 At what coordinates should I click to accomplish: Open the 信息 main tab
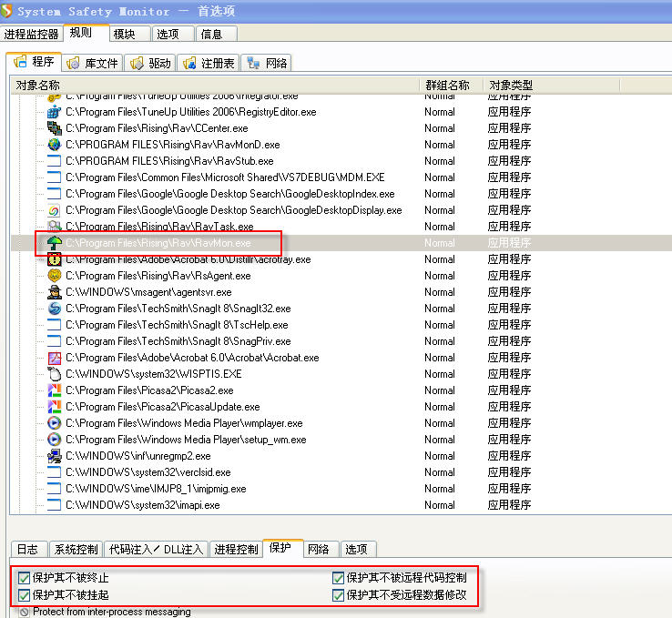point(217,35)
